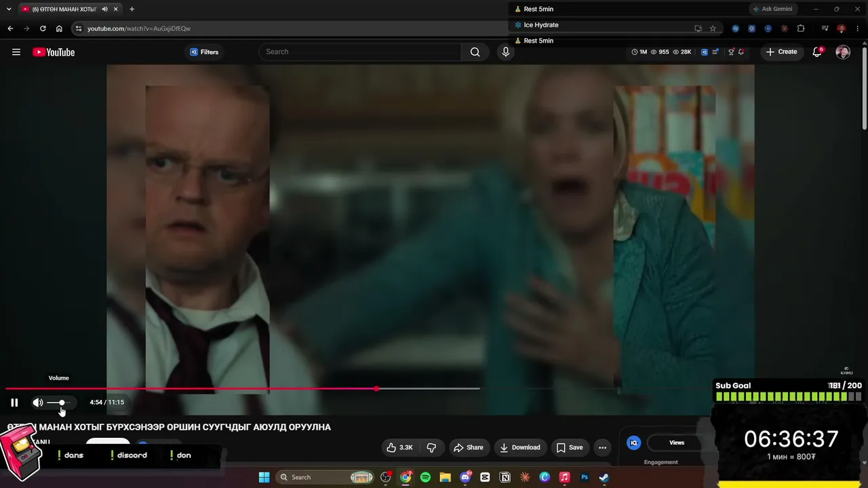Share the video
Viewport: 868px width, 488px height.
469,447
